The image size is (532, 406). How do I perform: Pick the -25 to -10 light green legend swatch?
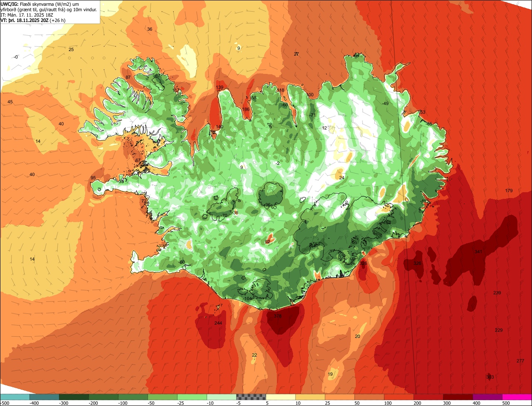click(192, 397)
